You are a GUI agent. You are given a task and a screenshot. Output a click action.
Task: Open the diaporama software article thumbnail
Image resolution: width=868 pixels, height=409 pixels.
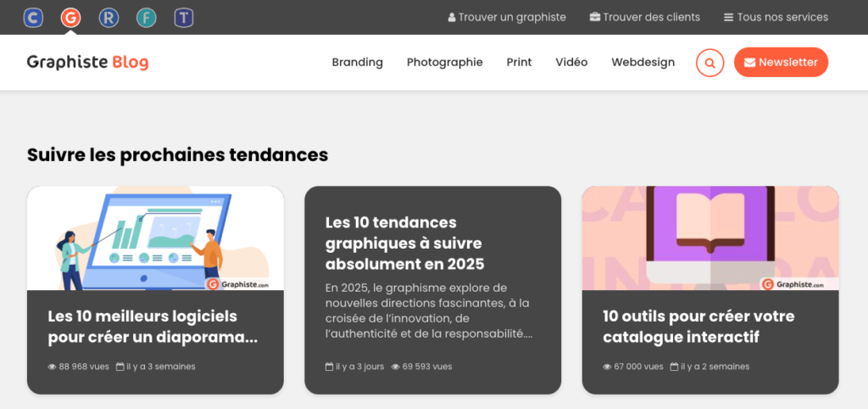click(x=155, y=238)
